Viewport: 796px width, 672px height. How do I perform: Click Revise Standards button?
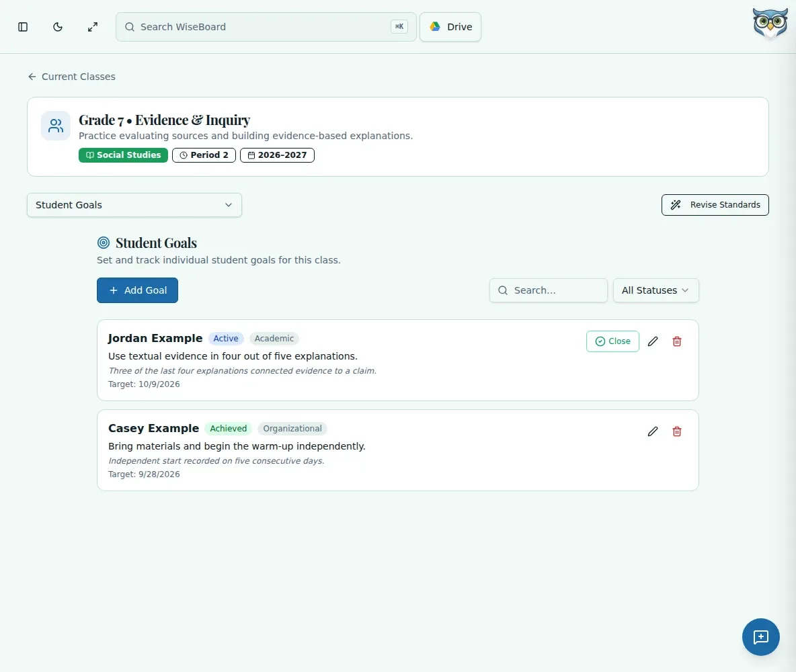click(715, 205)
